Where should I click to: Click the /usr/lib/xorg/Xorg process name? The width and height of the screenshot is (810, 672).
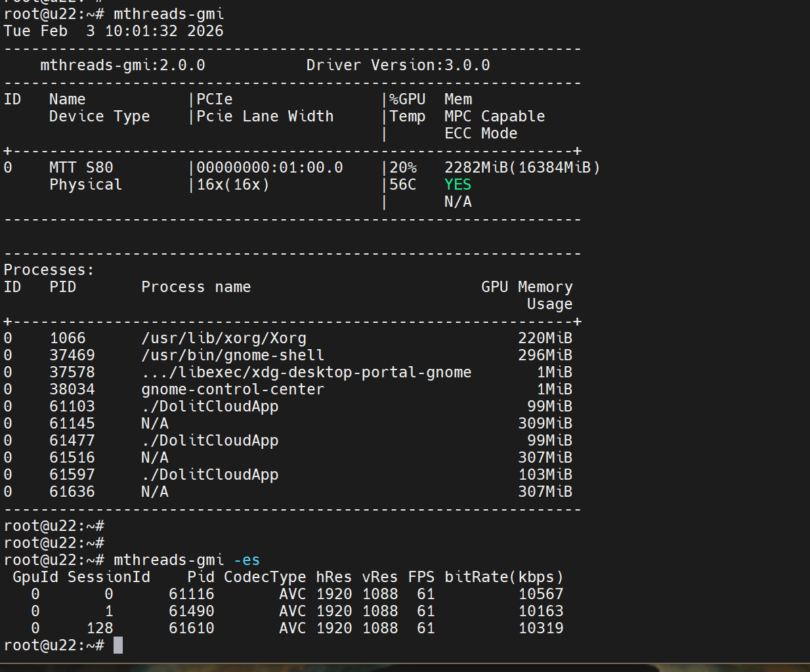(x=224, y=338)
